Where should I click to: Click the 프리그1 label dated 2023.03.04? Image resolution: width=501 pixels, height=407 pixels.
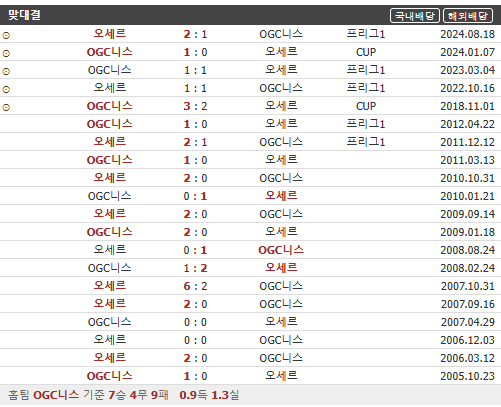[366, 70]
